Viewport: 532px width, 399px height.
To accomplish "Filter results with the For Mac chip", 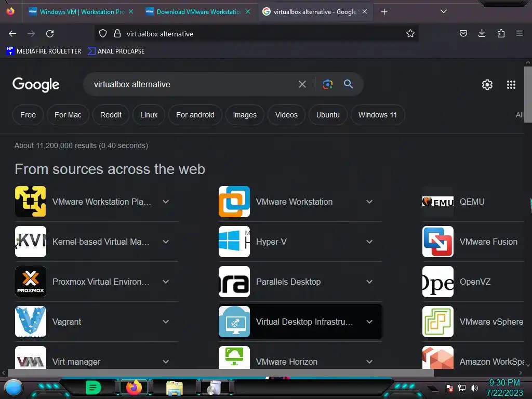I will (x=68, y=115).
